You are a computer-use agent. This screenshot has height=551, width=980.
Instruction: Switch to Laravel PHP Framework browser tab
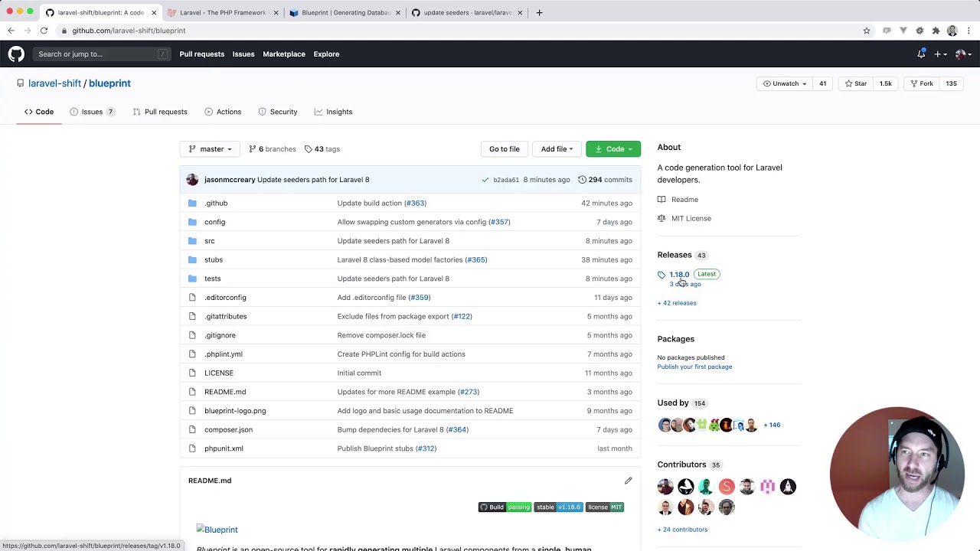coord(223,12)
